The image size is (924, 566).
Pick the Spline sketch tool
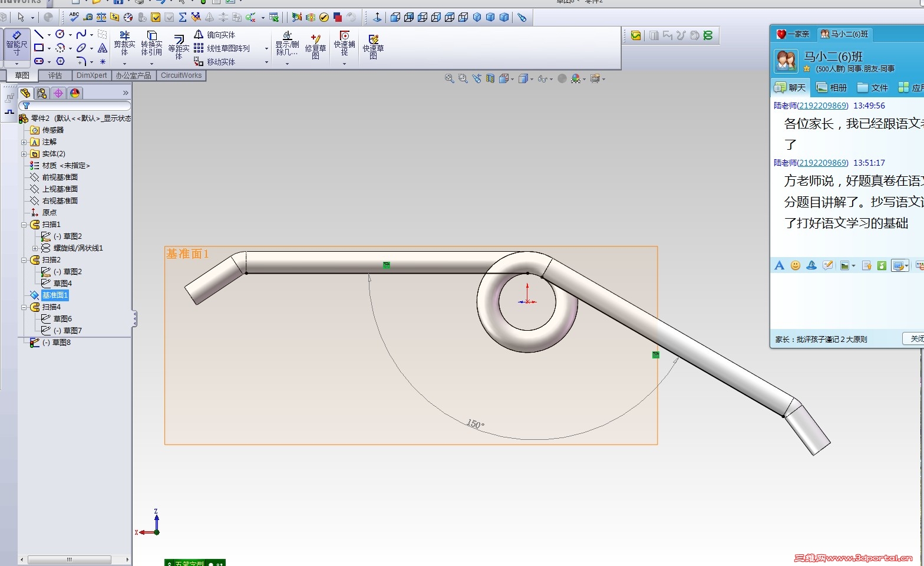(81, 35)
